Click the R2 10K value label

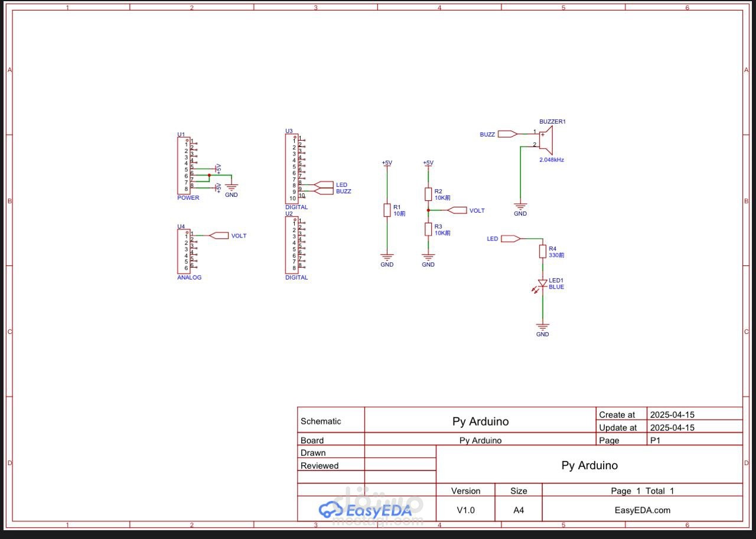[442, 198]
